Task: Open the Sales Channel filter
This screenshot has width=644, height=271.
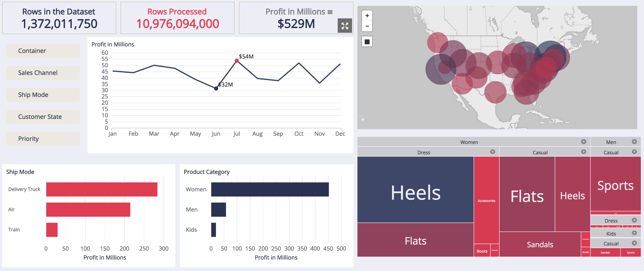Action: [43, 73]
